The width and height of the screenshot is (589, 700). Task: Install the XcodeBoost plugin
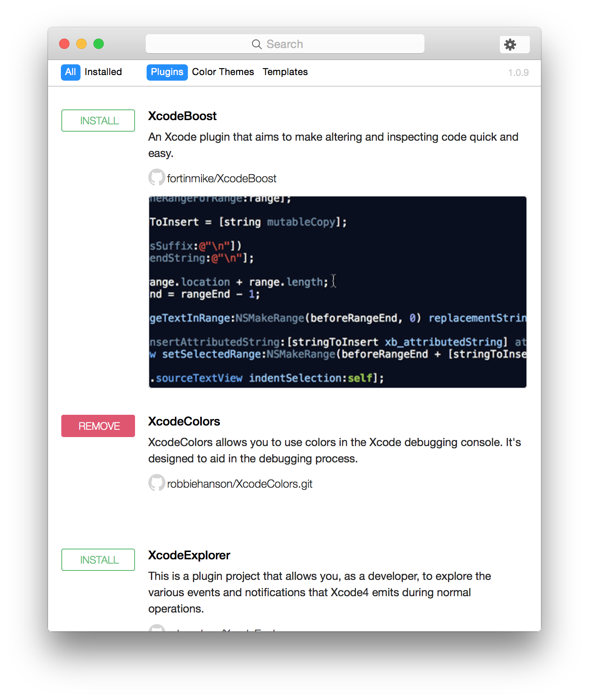point(98,121)
